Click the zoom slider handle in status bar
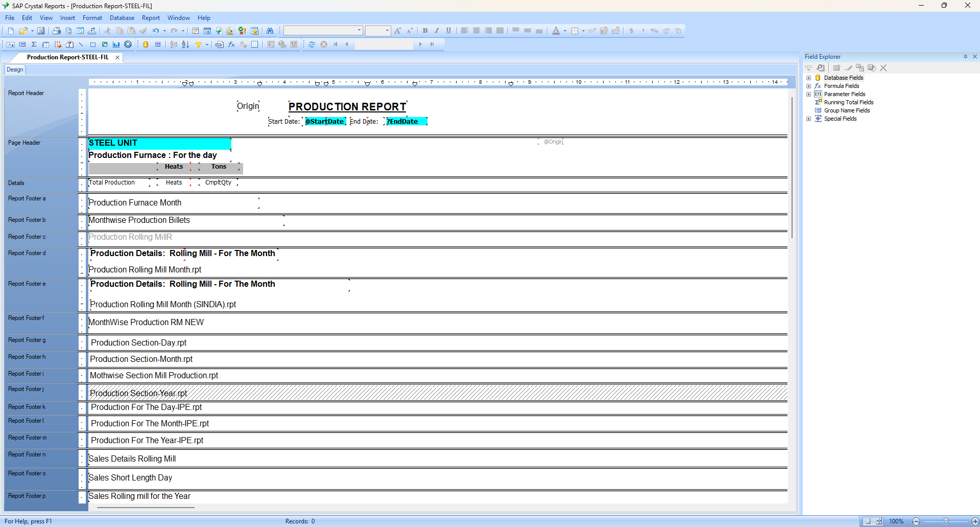Image resolution: width=980 pixels, height=527 pixels. (946, 521)
